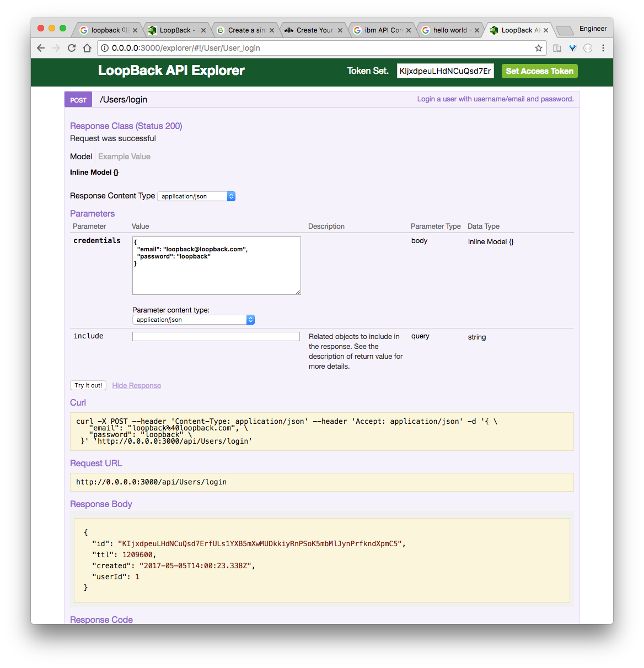Close the 'Create a sim' tab
The width and height of the screenshot is (644, 668).
point(272,30)
